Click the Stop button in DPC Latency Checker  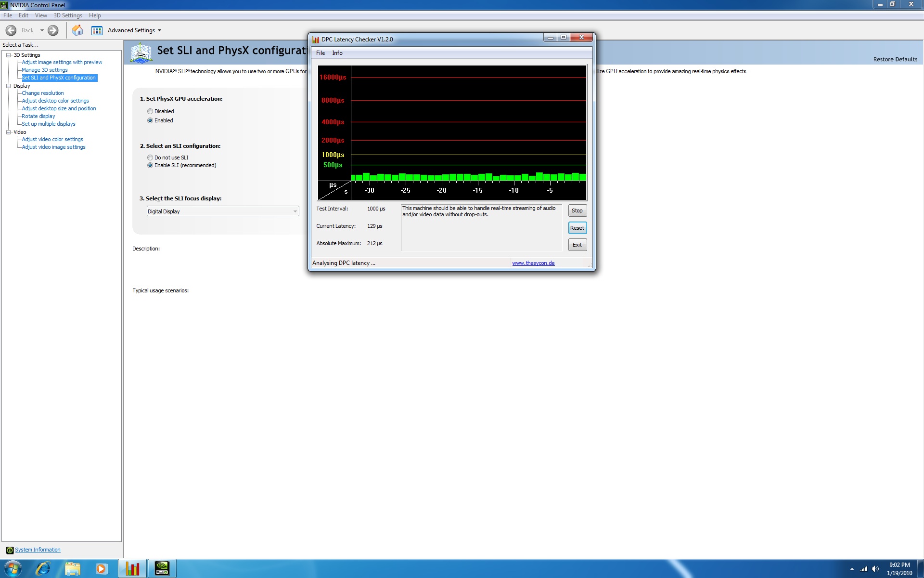pos(577,210)
